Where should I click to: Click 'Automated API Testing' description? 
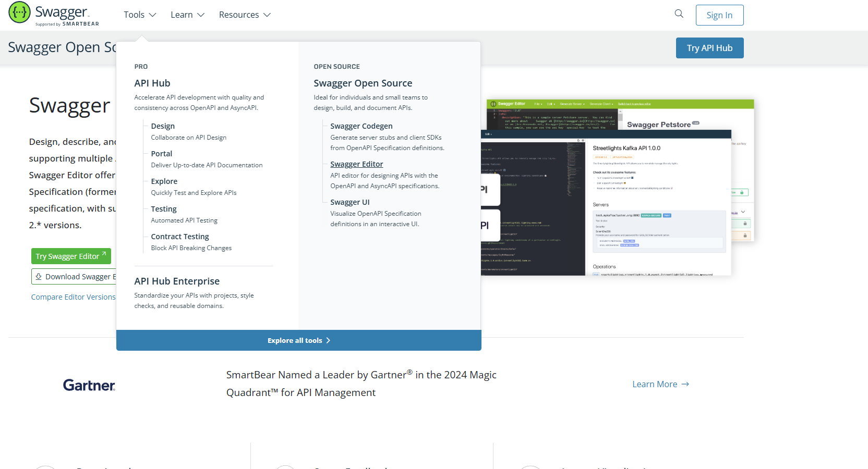184,220
